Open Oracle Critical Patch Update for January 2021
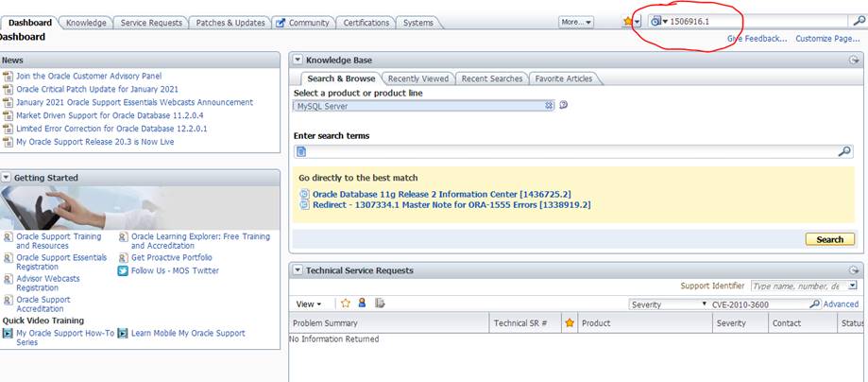This screenshot has width=868, height=382. (96, 89)
